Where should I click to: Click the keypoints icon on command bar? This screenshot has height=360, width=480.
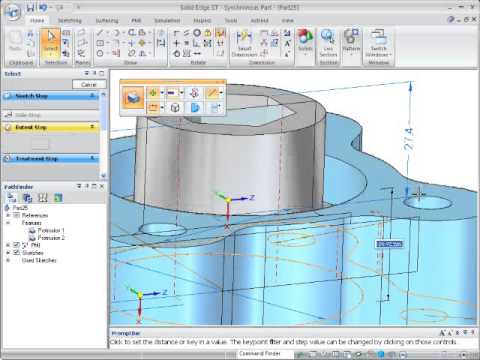point(194,93)
